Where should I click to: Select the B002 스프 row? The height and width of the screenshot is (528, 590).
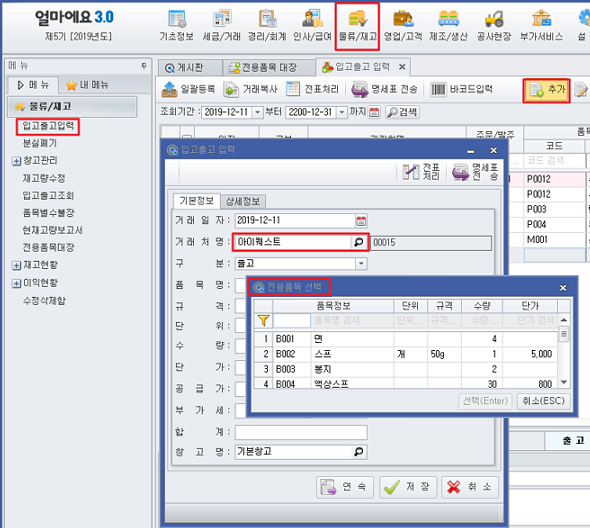pyautogui.click(x=406, y=354)
